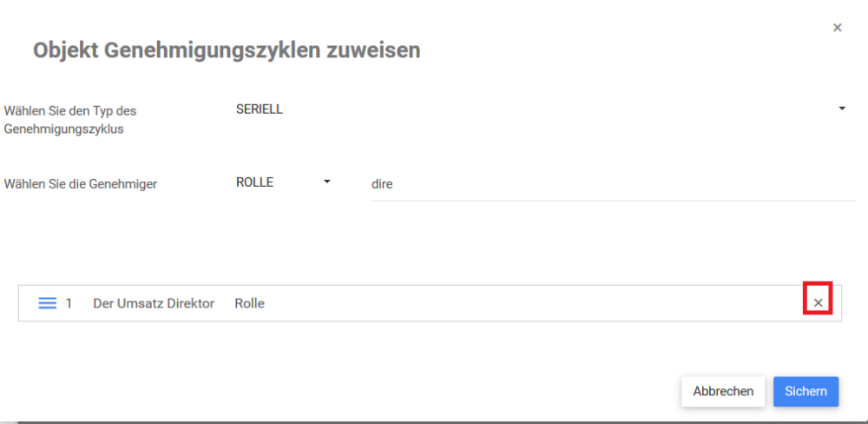
Task: Close the Genehmigungszyklen dialog with the X
Action: click(838, 28)
